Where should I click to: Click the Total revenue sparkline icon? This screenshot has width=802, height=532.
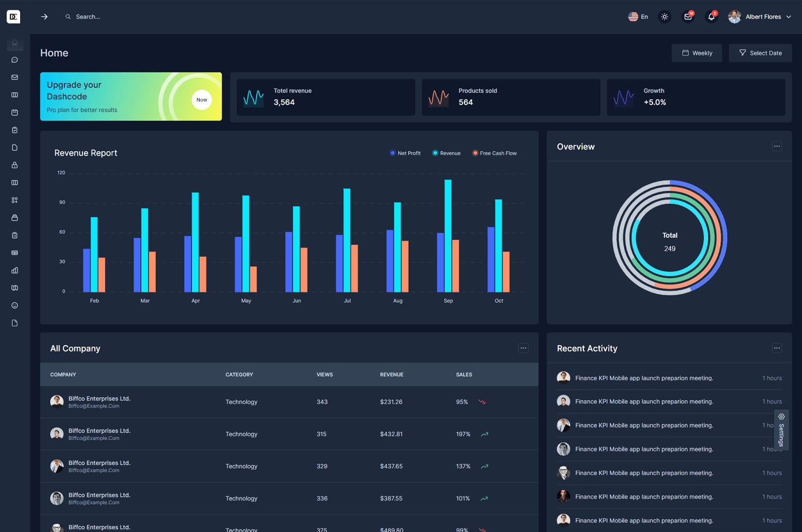[254, 98]
